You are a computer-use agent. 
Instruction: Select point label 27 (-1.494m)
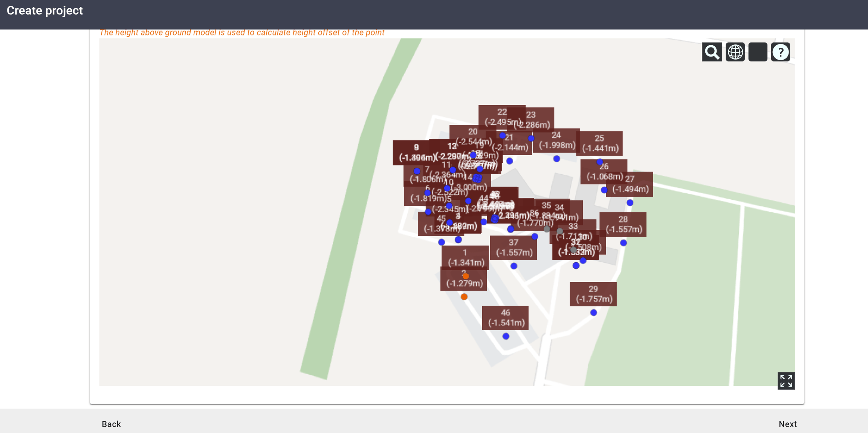click(630, 184)
